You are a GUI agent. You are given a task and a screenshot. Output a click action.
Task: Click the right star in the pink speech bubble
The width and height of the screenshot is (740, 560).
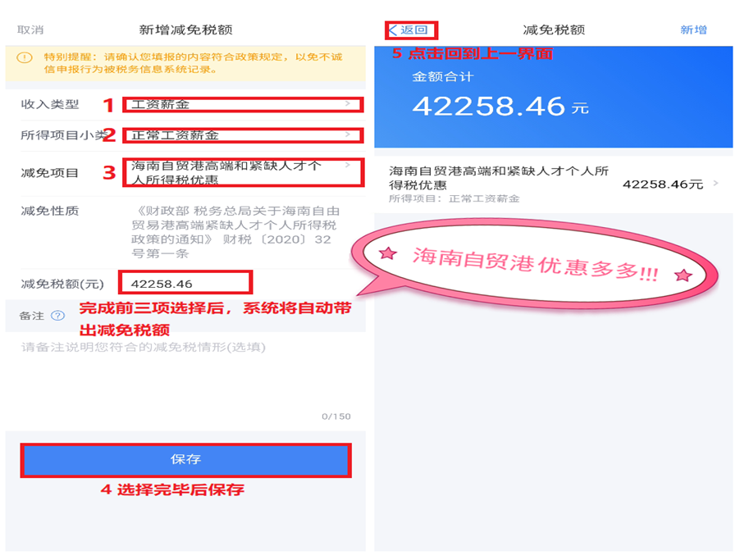(683, 275)
